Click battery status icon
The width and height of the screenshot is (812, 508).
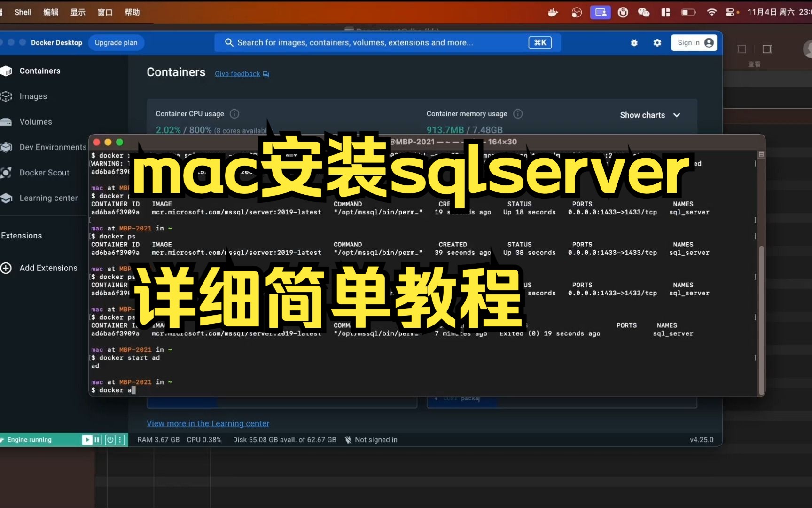click(688, 13)
